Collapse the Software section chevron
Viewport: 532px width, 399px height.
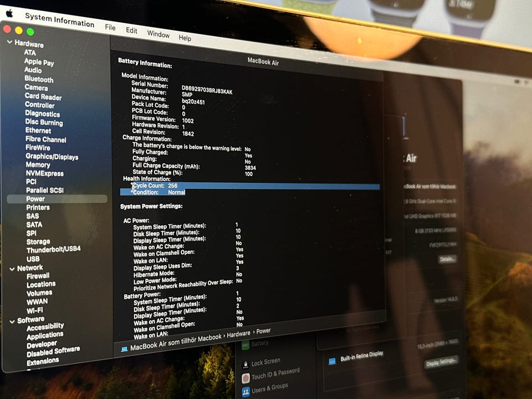click(12, 321)
